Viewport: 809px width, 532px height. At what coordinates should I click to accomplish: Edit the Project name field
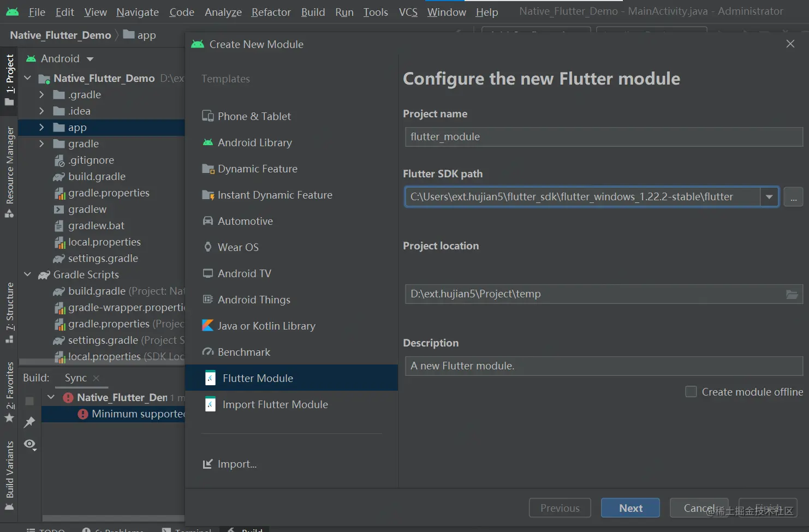[604, 137]
